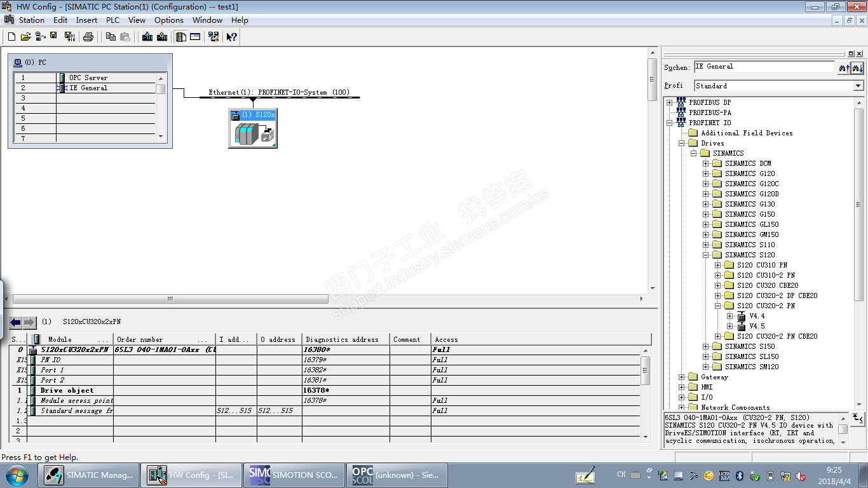The image size is (868, 488).
Task: Open the PLC menu
Action: click(x=112, y=20)
